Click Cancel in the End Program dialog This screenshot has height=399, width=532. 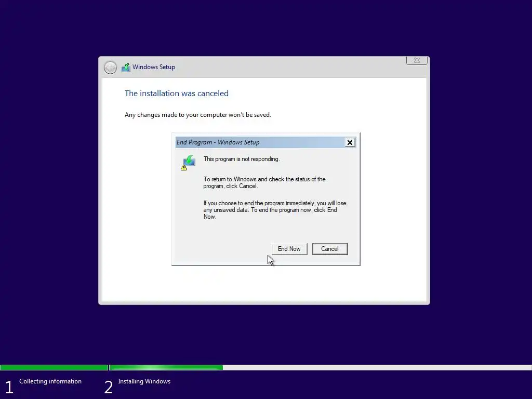tap(330, 249)
